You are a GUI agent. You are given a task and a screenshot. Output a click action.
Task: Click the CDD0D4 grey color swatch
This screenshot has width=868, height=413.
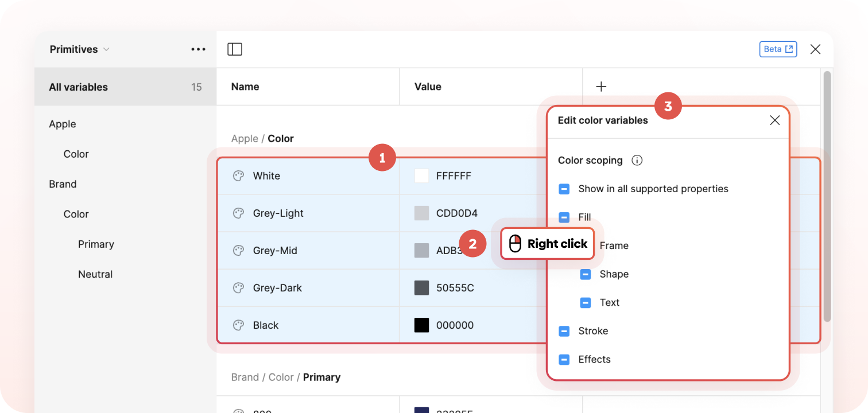(422, 213)
